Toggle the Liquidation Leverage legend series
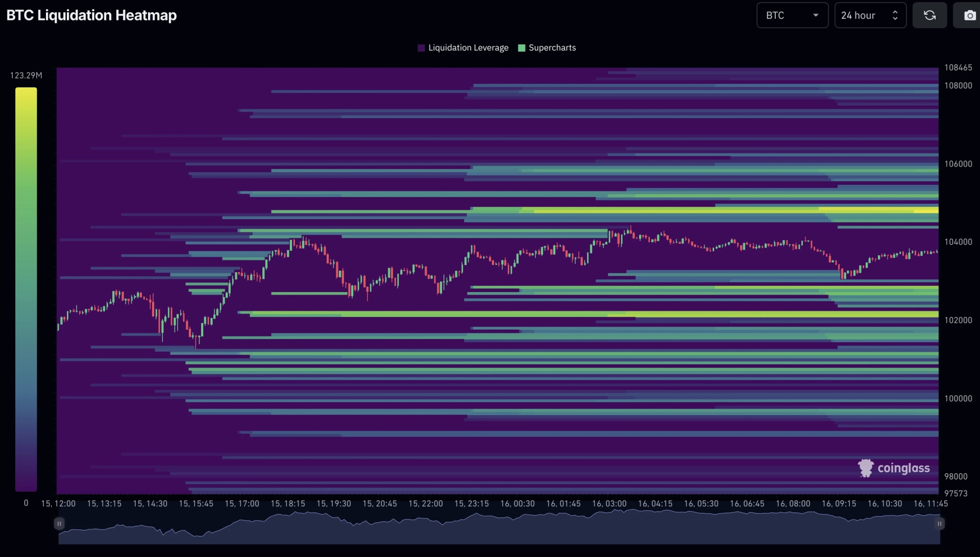The width and height of the screenshot is (980, 557). pos(463,48)
